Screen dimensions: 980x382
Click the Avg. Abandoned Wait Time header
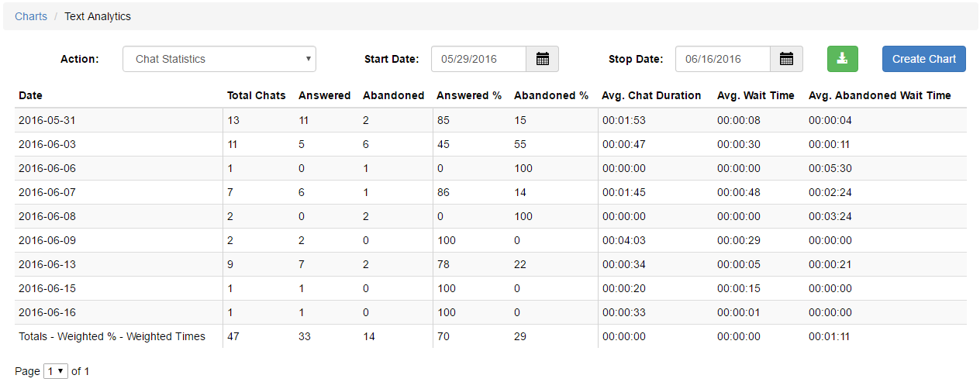click(879, 95)
